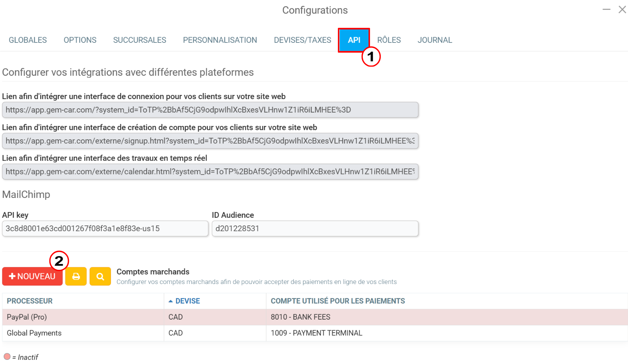Click the MailChimp section heading
Image resolution: width=628 pixels, height=364 pixels.
tap(26, 194)
